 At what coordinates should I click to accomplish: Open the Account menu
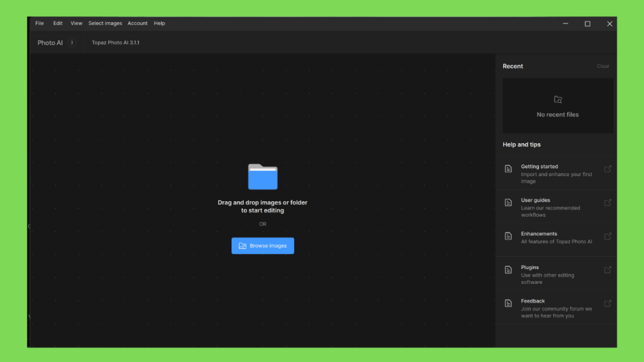click(137, 23)
